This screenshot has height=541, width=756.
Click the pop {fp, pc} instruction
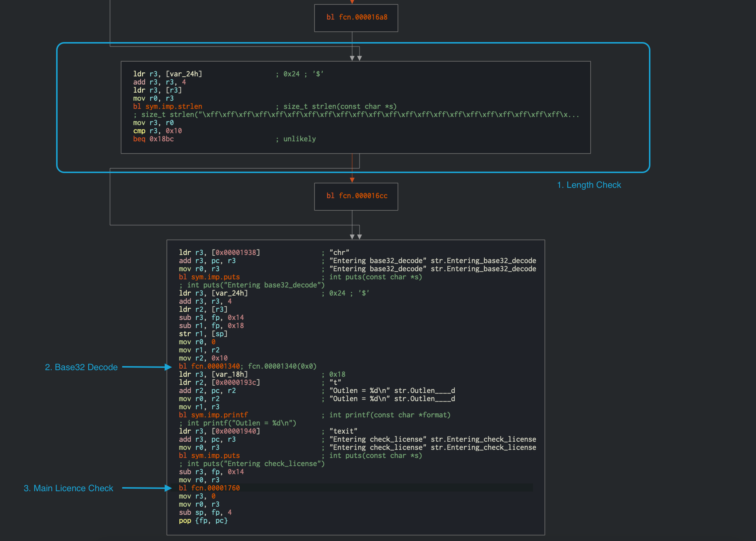tap(203, 521)
